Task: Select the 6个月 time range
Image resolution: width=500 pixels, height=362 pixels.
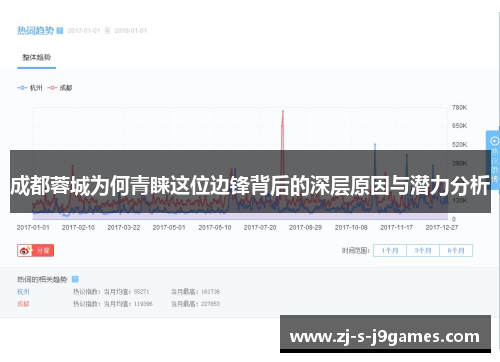Action: coord(456,250)
